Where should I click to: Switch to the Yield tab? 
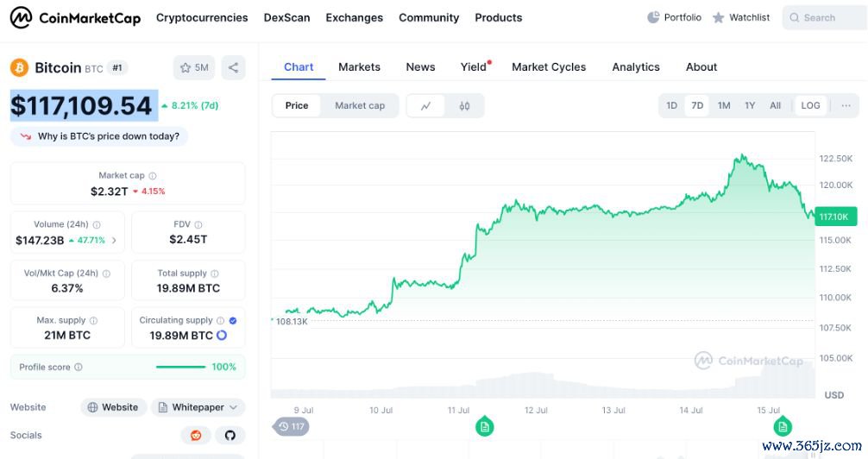point(474,67)
